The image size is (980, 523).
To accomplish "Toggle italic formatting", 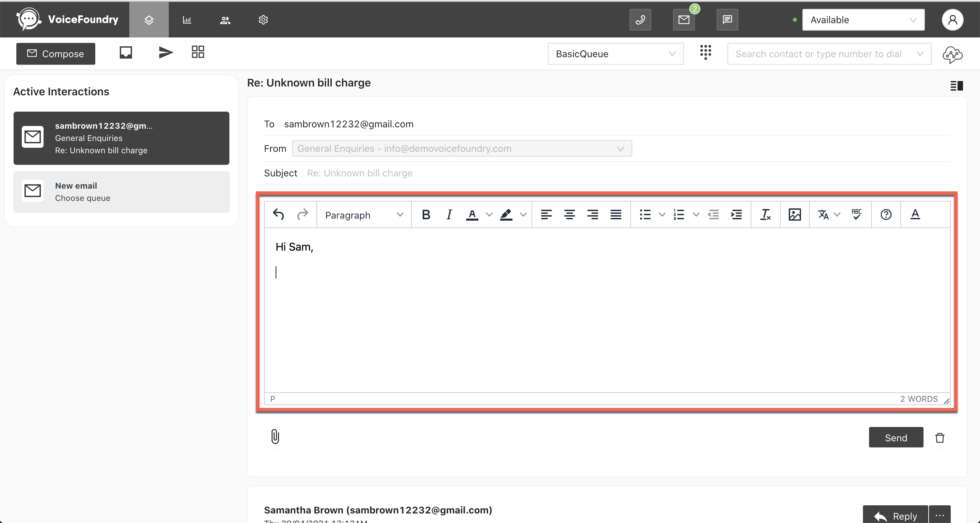I will point(449,215).
